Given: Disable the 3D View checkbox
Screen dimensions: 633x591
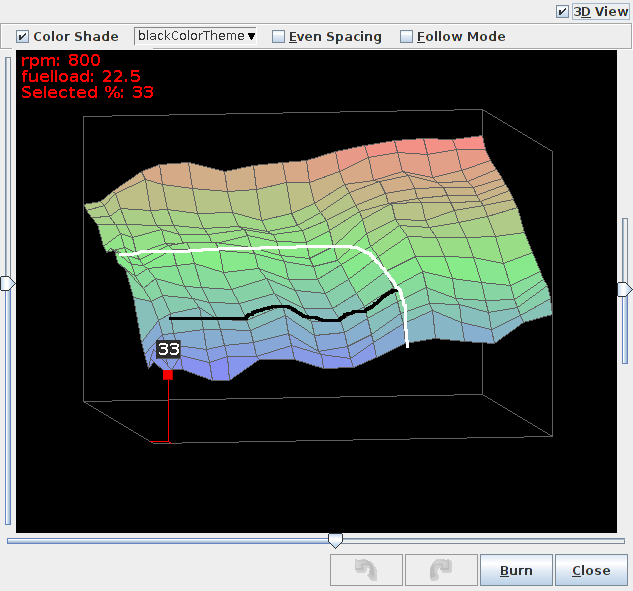Looking at the screenshot, I should click(x=563, y=12).
